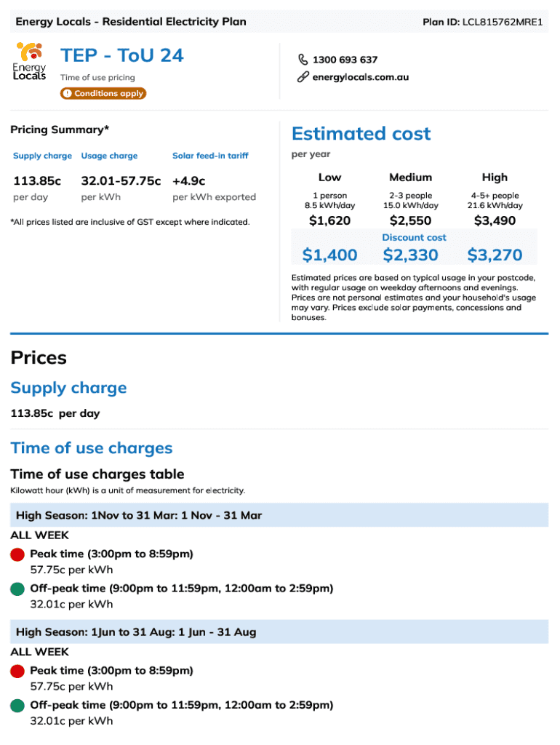Click the High estimated cost column
560x745 pixels.
pyautogui.click(x=495, y=177)
